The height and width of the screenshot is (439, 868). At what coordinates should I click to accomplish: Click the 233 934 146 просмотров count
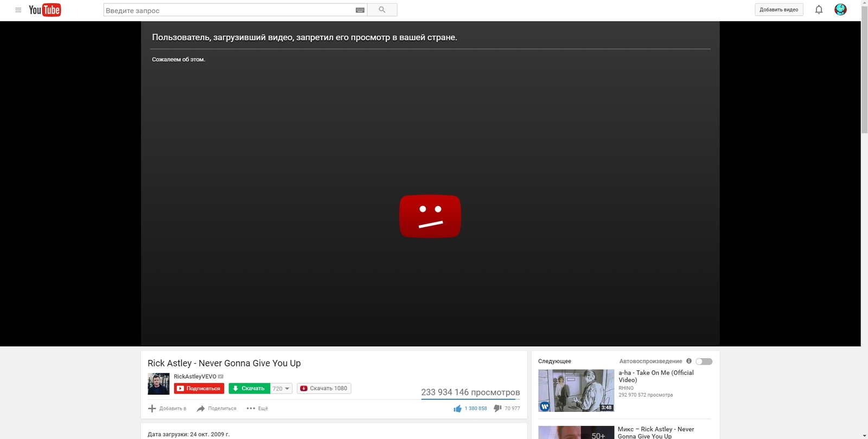[470, 392]
